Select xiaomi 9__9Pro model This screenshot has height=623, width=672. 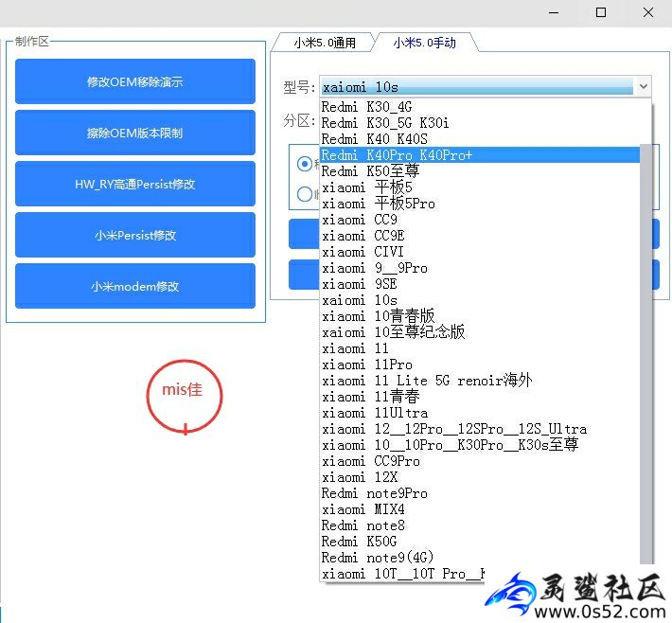pos(480,268)
